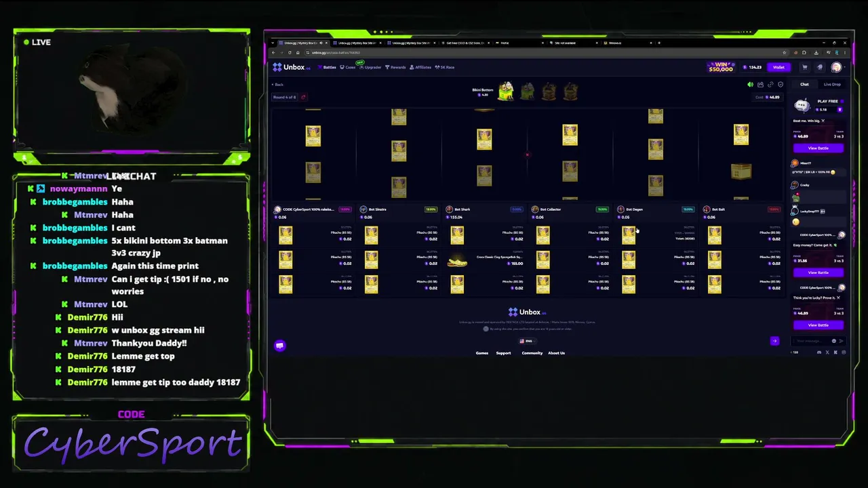Open the About Us footer link
This screenshot has height=488, width=868.
tap(556, 353)
